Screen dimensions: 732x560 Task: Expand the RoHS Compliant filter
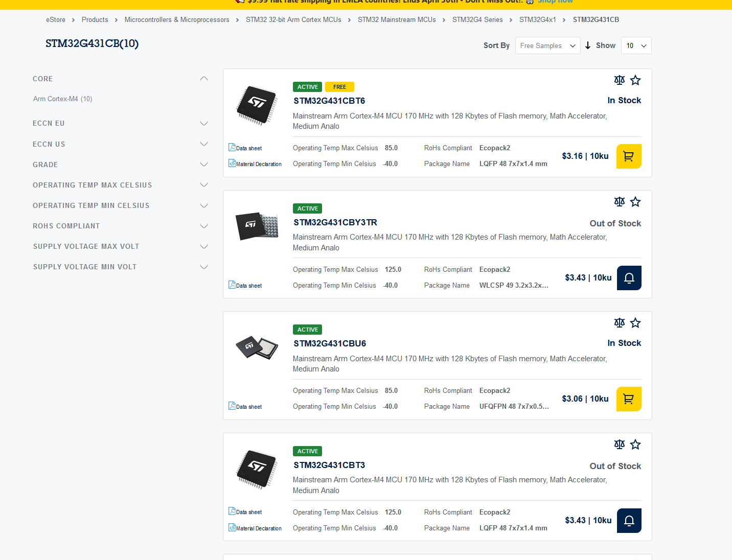(x=204, y=226)
